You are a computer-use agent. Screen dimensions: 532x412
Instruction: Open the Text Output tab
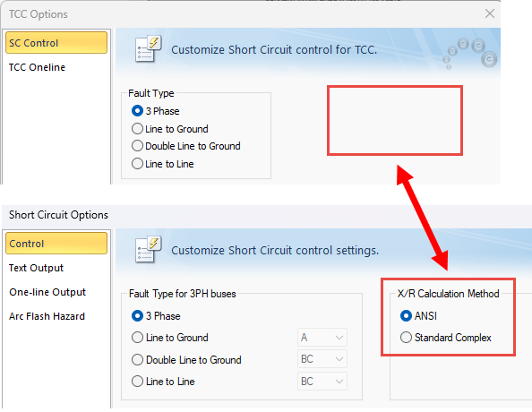(x=36, y=268)
